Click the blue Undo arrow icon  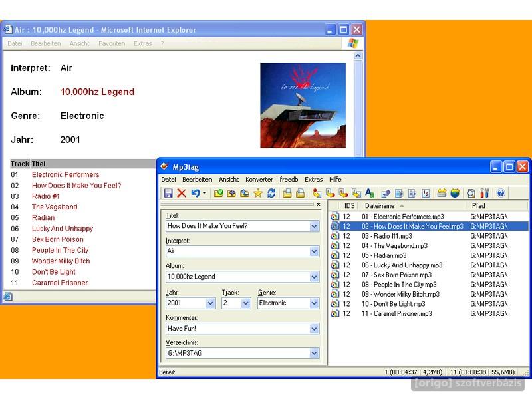(196, 193)
